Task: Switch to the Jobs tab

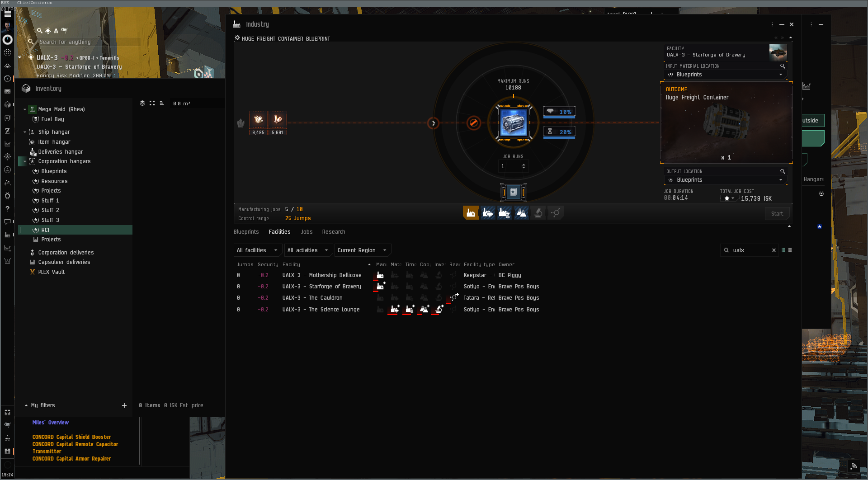Action: (307, 232)
